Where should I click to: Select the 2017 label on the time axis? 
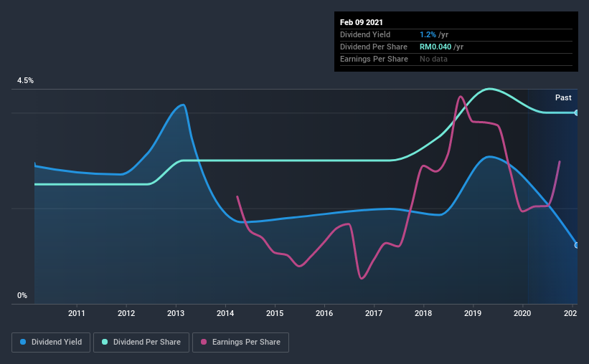374,313
